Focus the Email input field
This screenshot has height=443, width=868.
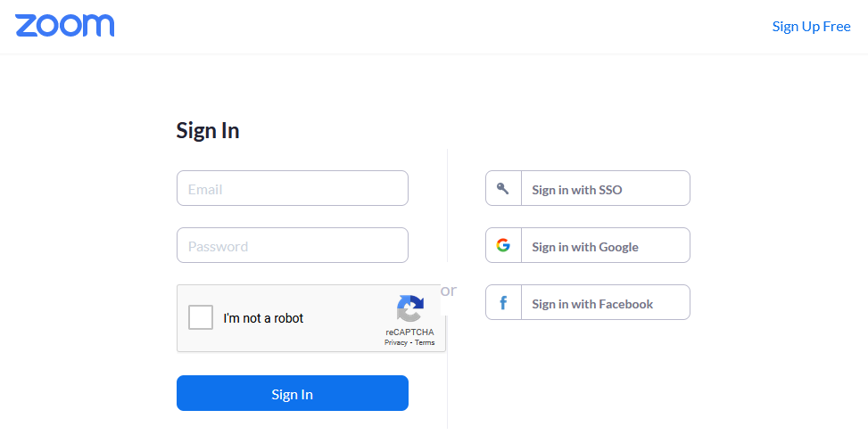pyautogui.click(x=293, y=189)
